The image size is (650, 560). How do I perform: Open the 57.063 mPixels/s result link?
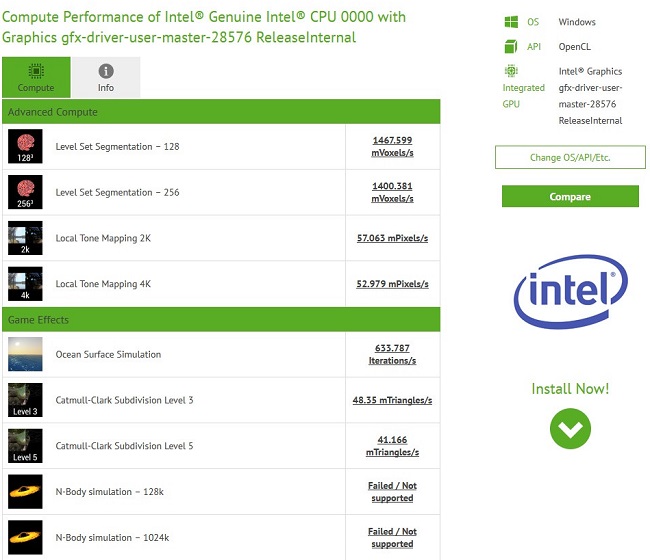click(392, 238)
